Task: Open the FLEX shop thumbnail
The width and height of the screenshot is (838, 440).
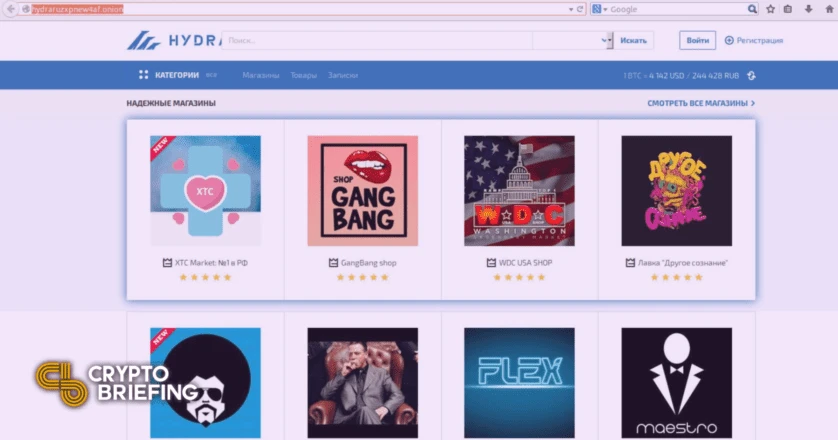Action: coord(519,383)
